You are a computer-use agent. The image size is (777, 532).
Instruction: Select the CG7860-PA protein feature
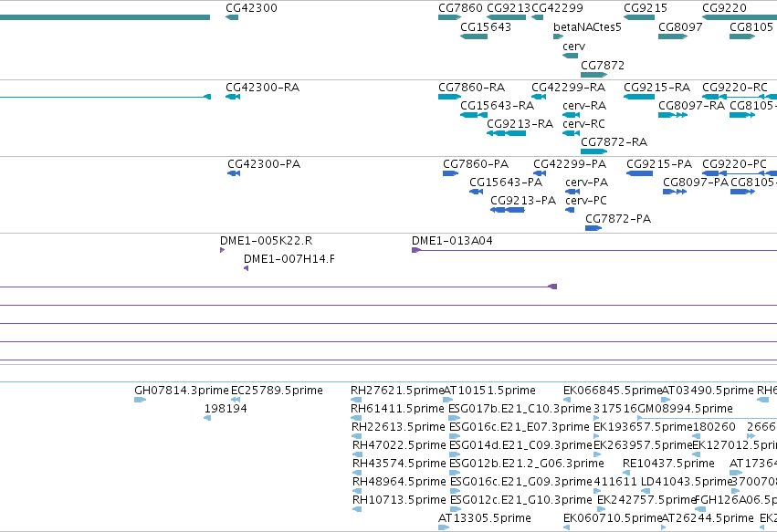(x=450, y=173)
